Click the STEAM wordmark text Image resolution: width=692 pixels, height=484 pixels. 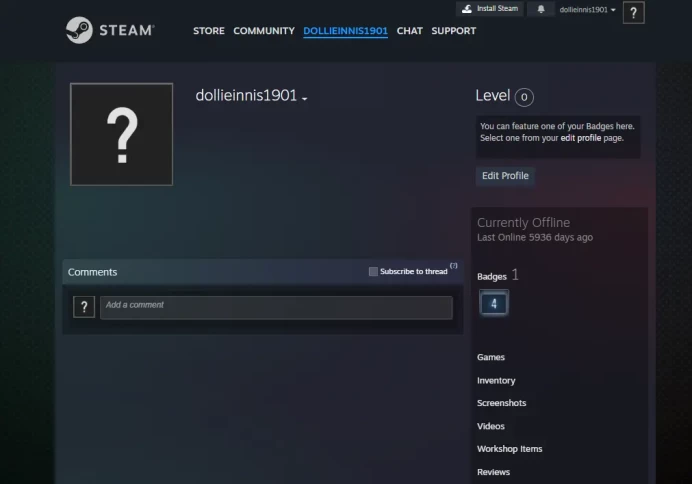(127, 30)
